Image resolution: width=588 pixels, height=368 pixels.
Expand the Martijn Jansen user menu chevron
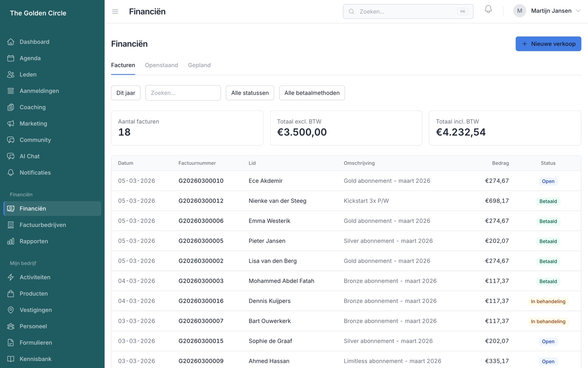coord(578,11)
